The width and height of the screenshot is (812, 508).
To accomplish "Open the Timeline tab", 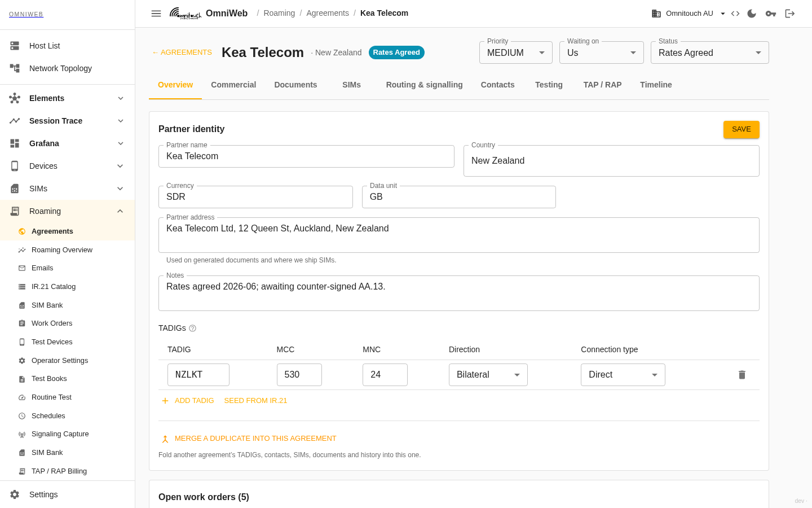I will pyautogui.click(x=656, y=85).
